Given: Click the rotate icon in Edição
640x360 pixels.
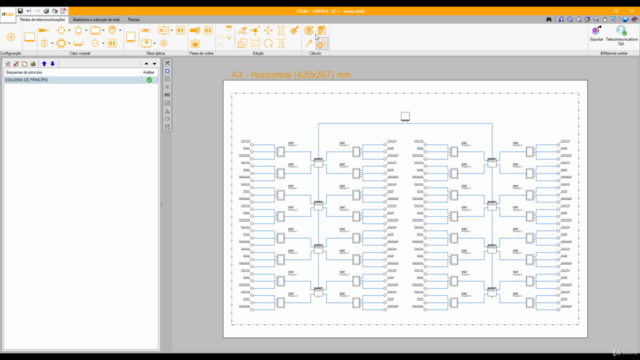Looking at the screenshot, I should (268, 43).
